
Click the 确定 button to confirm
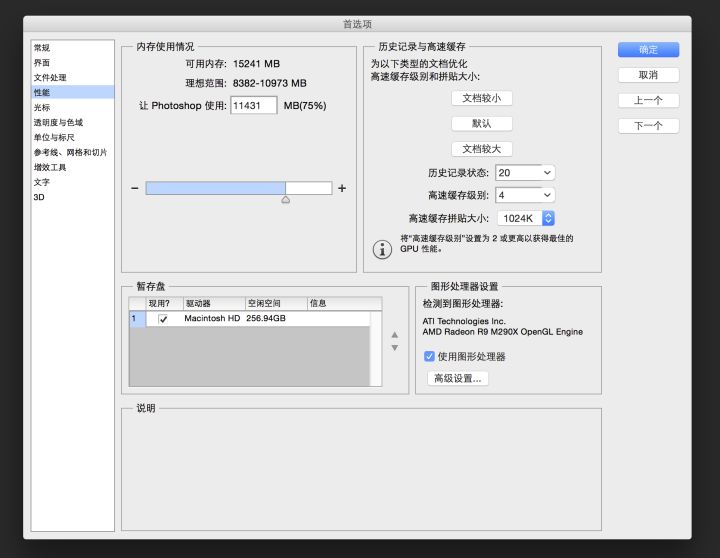pyautogui.click(x=648, y=50)
